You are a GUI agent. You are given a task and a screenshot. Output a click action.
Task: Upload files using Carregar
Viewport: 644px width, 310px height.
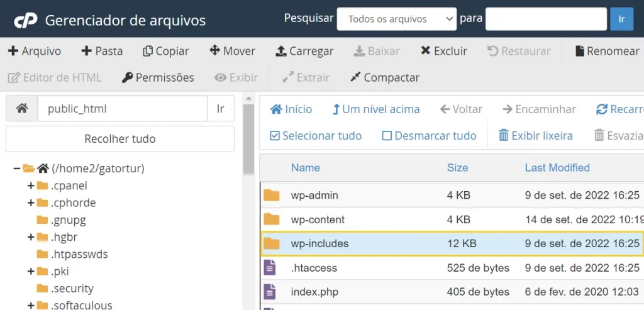(304, 51)
